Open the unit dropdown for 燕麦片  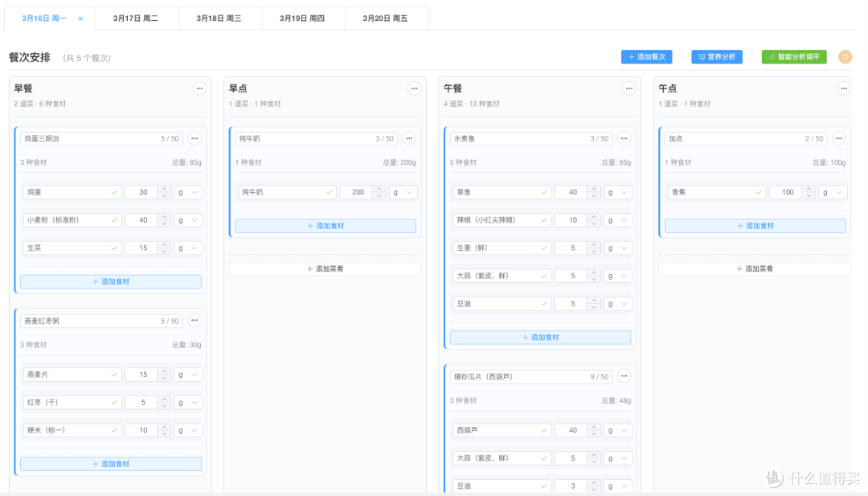[187, 375]
